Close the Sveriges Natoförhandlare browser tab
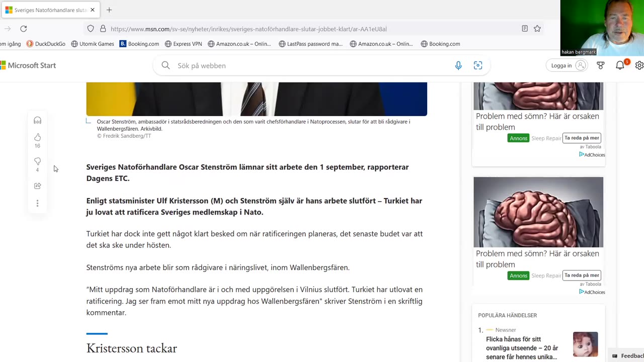 [93, 10]
